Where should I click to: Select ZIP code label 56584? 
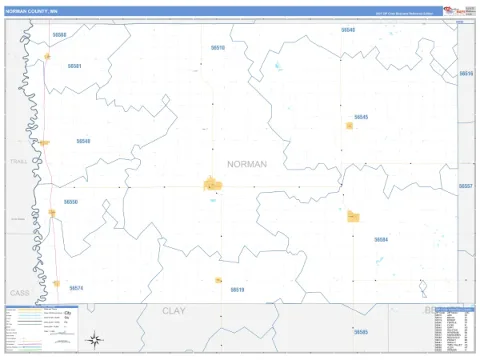click(x=381, y=240)
